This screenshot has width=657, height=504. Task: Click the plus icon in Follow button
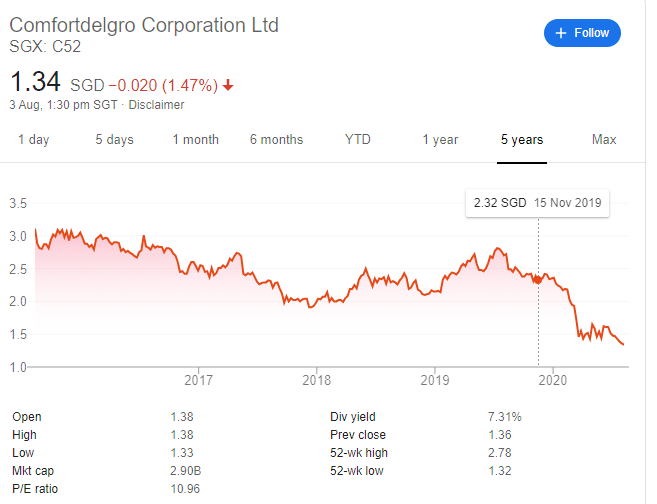click(x=560, y=33)
